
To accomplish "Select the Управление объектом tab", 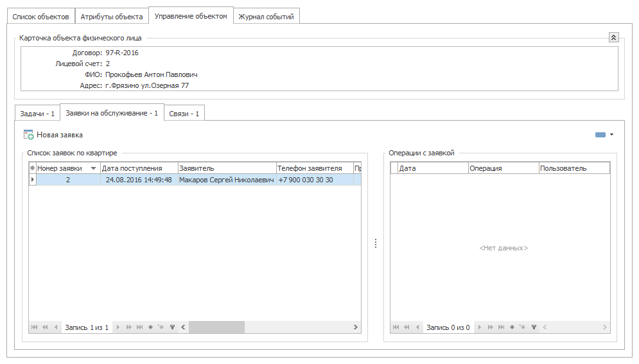I will pos(191,16).
